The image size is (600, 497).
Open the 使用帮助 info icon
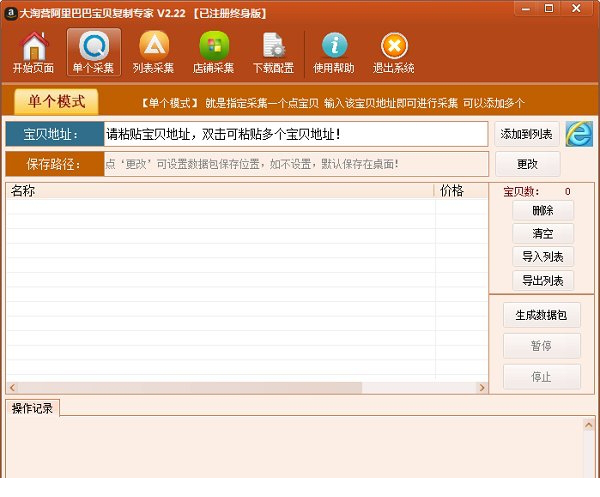pos(334,52)
